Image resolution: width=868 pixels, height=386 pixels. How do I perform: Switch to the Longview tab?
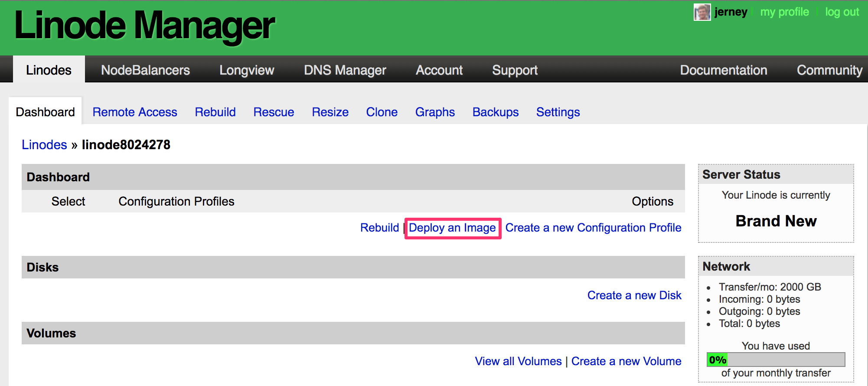(247, 70)
